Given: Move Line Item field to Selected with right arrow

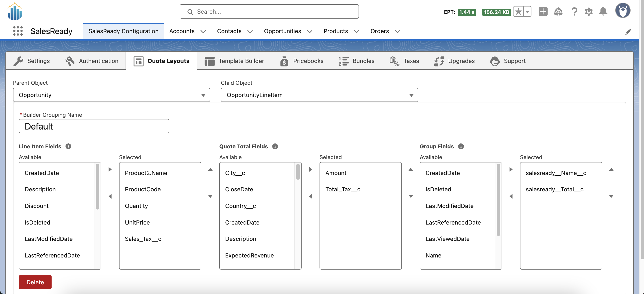Looking at the screenshot, I should [110, 169].
